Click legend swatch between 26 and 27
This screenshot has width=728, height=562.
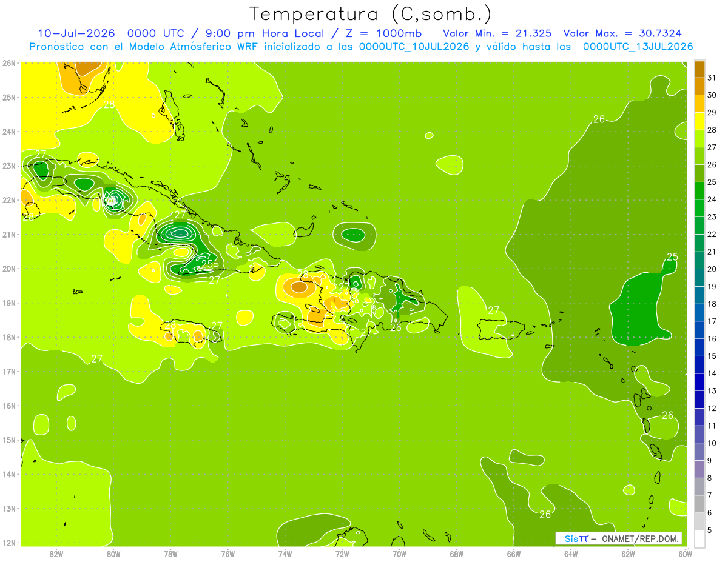pos(699,156)
